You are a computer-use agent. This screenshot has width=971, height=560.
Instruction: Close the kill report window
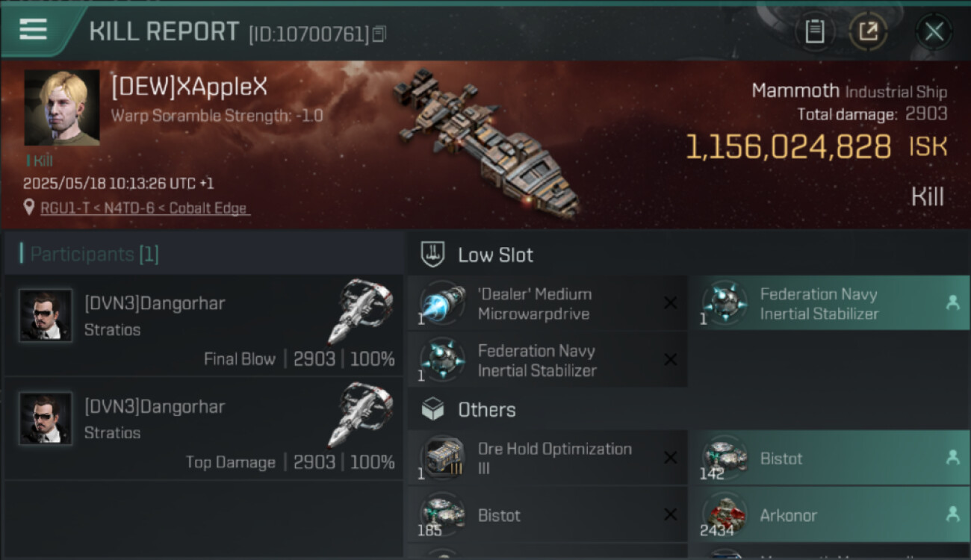pos(934,31)
